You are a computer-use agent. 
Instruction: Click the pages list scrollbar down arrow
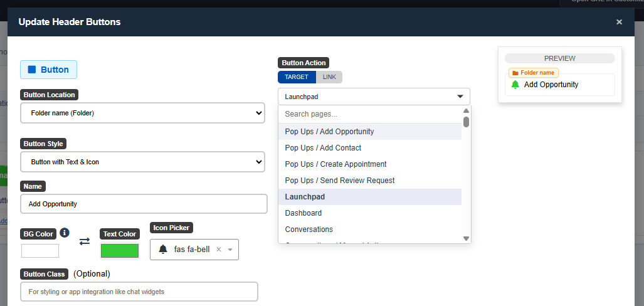[x=466, y=239]
